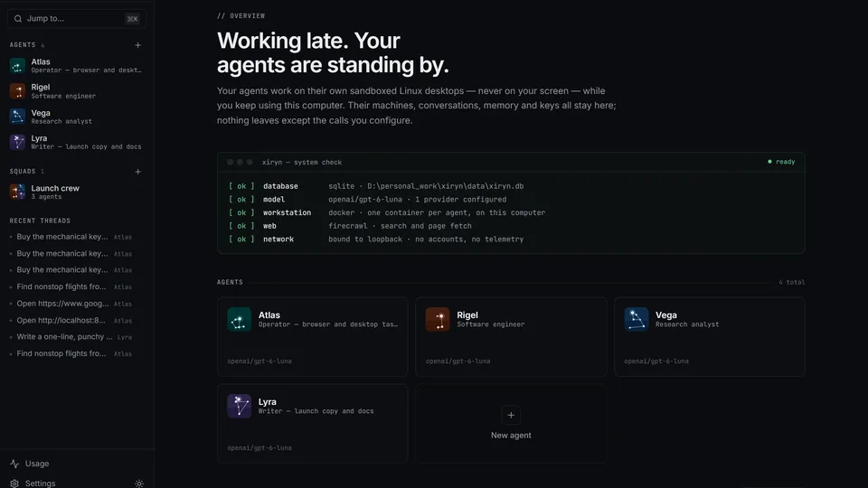Screen dimensions: 868x488
Task: Click openai/gpt-6-luna on Vega card
Action: tap(656, 361)
